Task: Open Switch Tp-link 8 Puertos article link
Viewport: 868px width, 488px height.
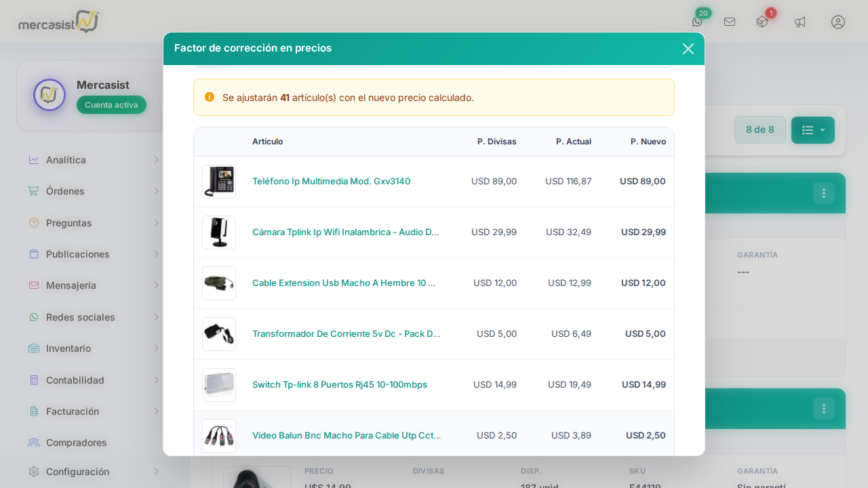Action: coord(339,385)
